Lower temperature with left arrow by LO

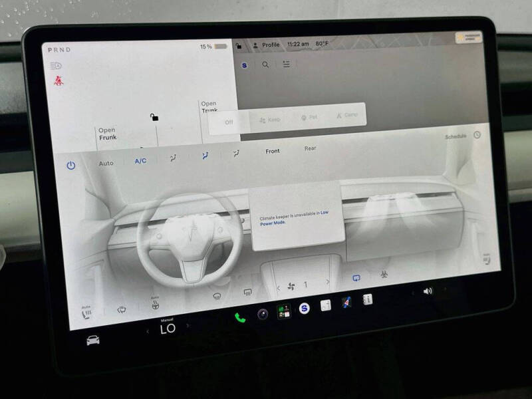click(148, 331)
